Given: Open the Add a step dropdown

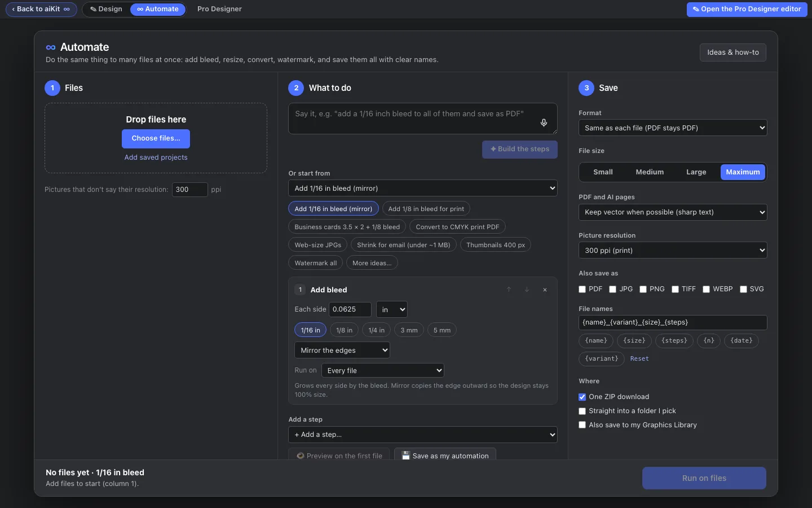Looking at the screenshot, I should pos(423,435).
